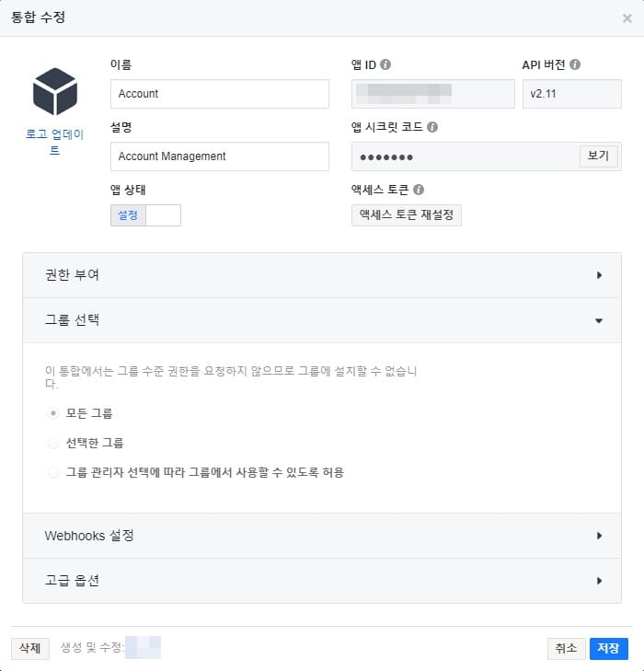Click the 설명 input field
The width and height of the screenshot is (644, 671).
click(x=219, y=156)
